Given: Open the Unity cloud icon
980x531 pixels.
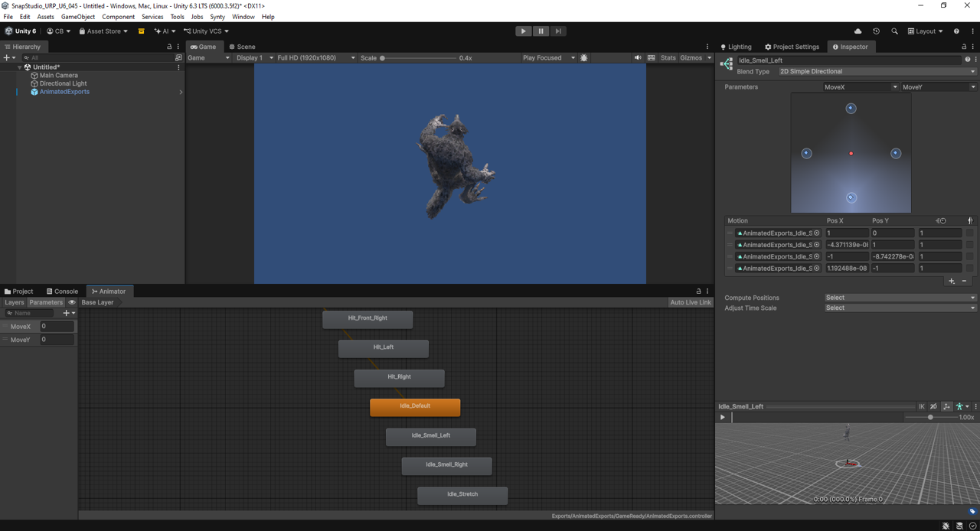Looking at the screenshot, I should coord(857,31).
